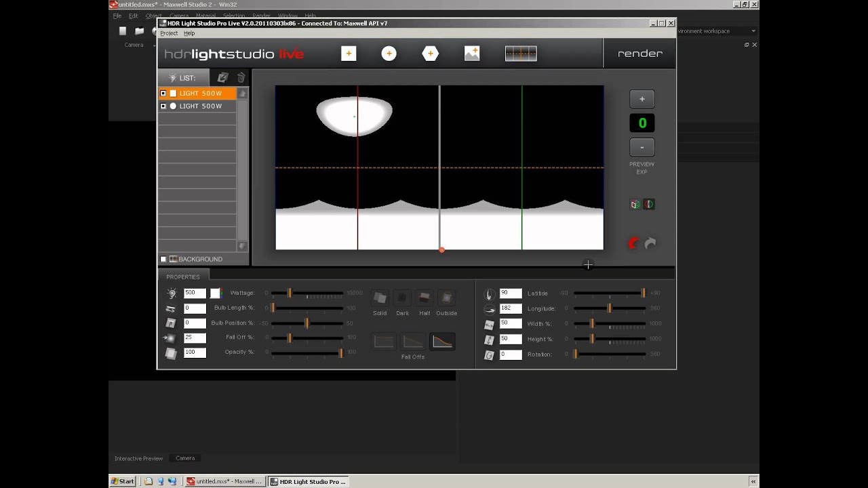
Task: Adjust the Rotation slider
Action: pyautogui.click(x=609, y=354)
